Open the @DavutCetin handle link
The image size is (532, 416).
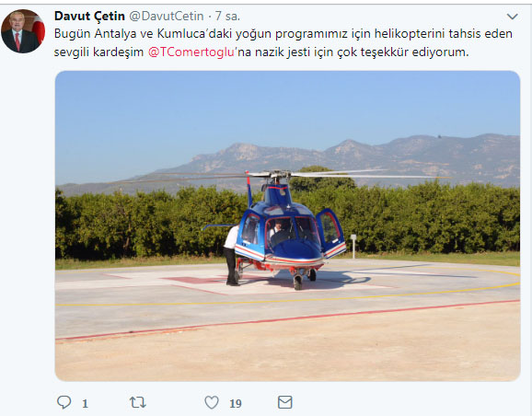tap(167, 16)
